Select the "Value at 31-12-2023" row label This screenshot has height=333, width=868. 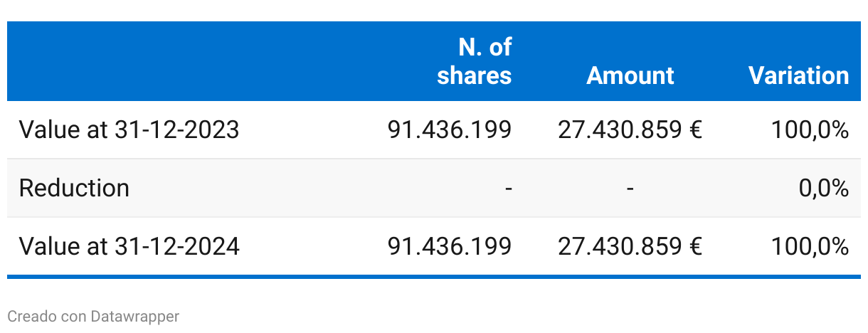(x=129, y=130)
